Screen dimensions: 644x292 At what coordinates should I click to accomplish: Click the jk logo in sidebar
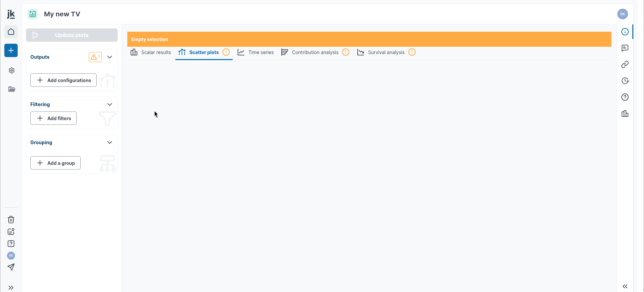(x=11, y=14)
